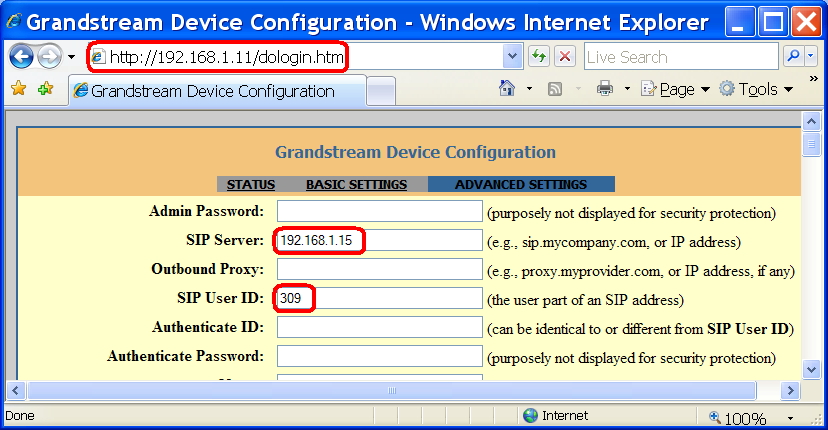
Task: Open the Page menu
Action: [675, 89]
